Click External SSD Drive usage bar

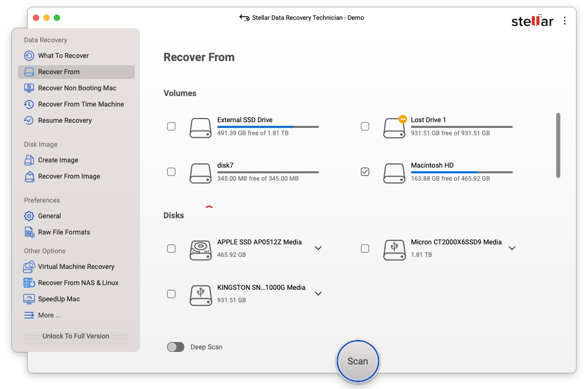click(268, 127)
